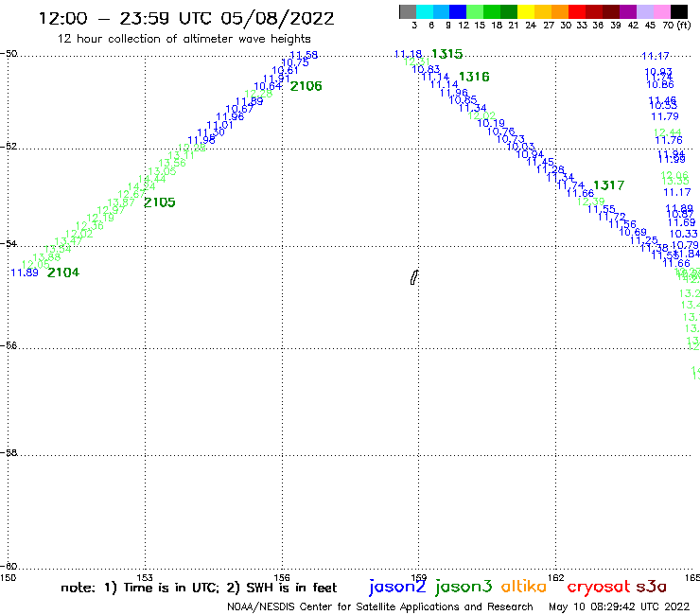Click pass number 2105 label

159,202
